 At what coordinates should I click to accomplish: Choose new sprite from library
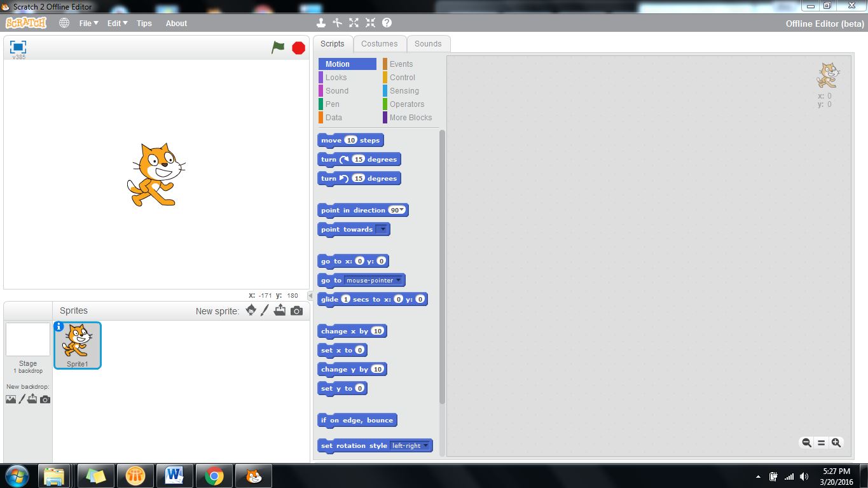coord(251,310)
